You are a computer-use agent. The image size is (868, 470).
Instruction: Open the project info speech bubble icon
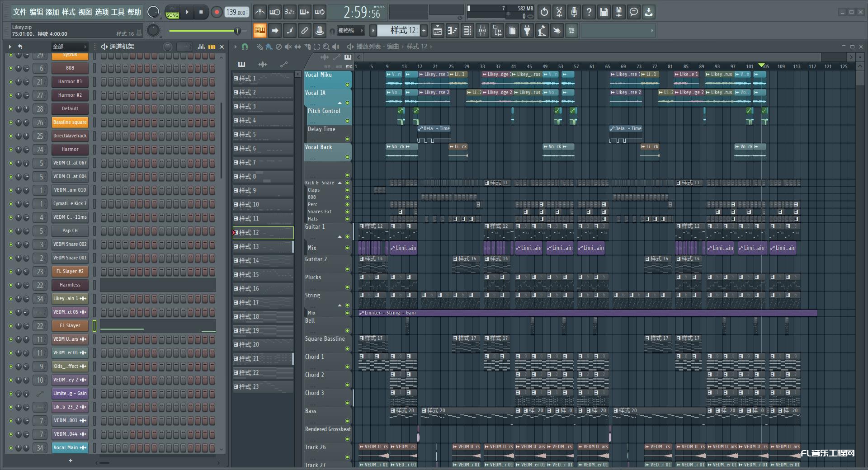(x=634, y=12)
